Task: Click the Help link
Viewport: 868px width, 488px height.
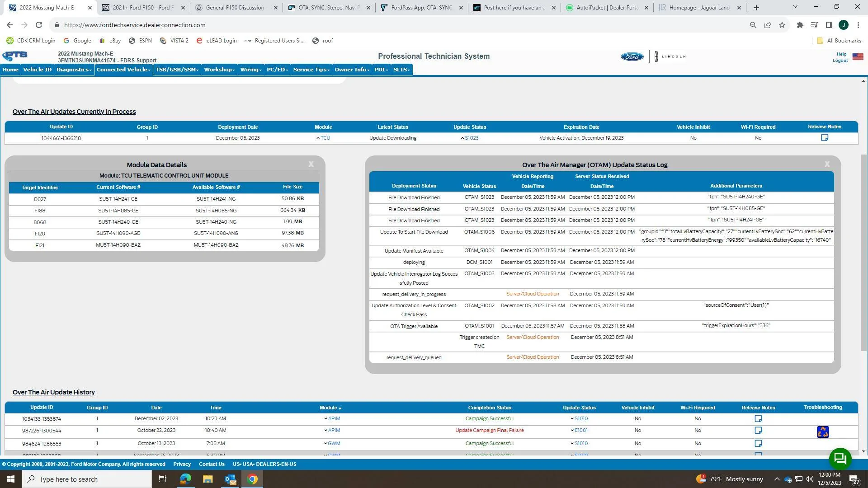Action: pos(841,54)
